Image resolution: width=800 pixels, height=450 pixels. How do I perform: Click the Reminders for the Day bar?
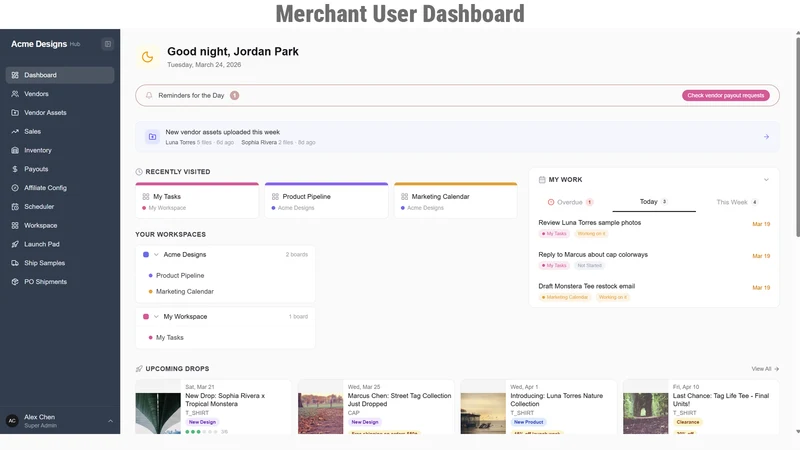(x=457, y=95)
